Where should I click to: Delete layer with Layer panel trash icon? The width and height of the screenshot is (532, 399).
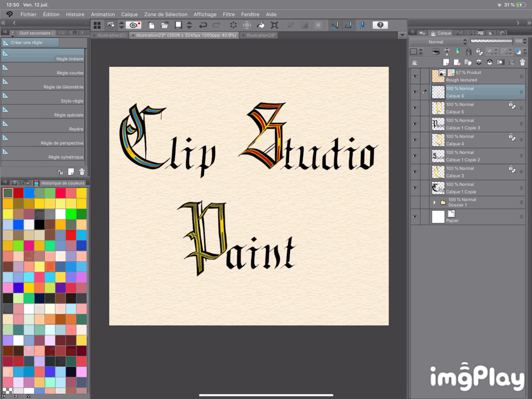click(x=522, y=62)
